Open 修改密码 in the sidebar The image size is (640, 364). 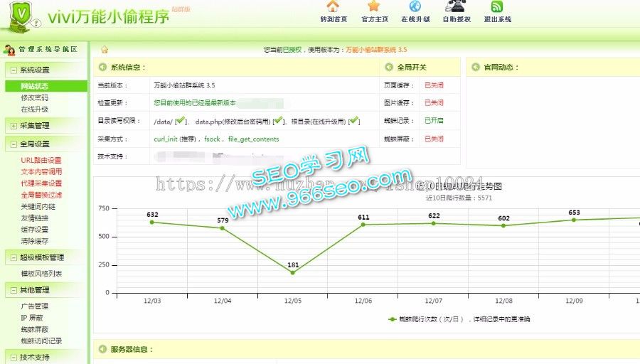(35, 98)
